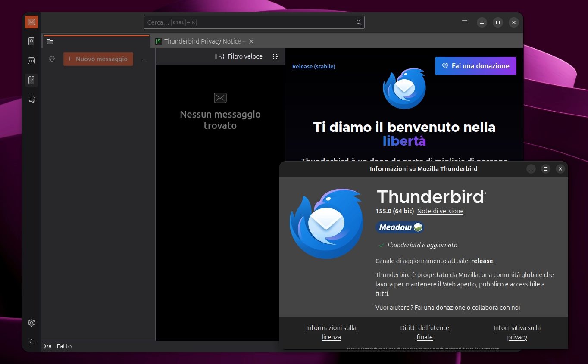Switch to Thunderbird Privacy Notice tab

click(x=200, y=41)
